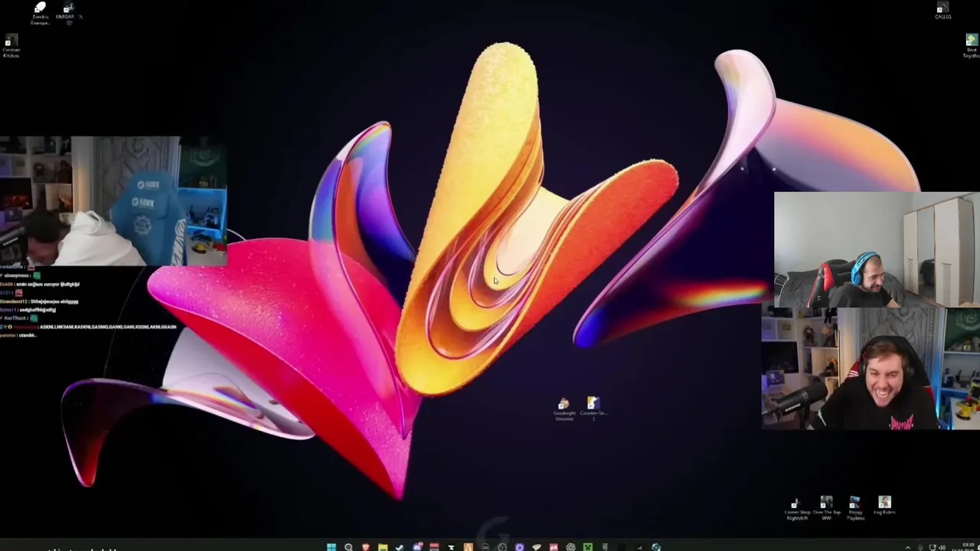Screen dimensions: 980x551
Task: Open File Explorer from taskbar
Action: click(x=383, y=547)
